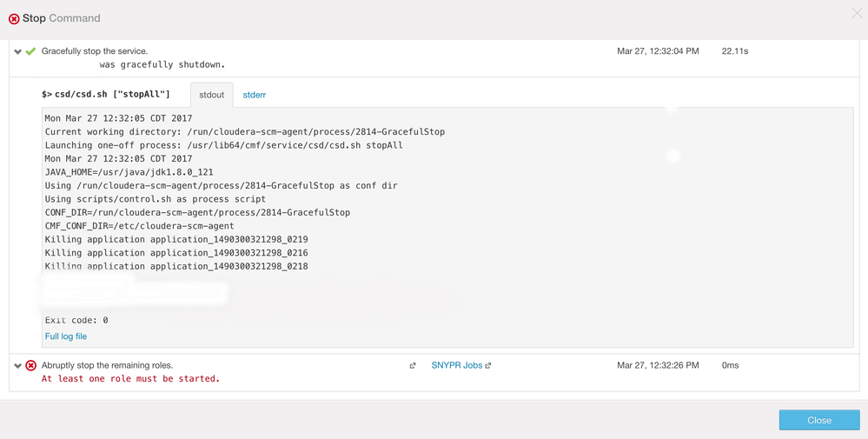This screenshot has width=868, height=439.
Task: Click the 'Exit code: 0' line
Action: (x=76, y=320)
